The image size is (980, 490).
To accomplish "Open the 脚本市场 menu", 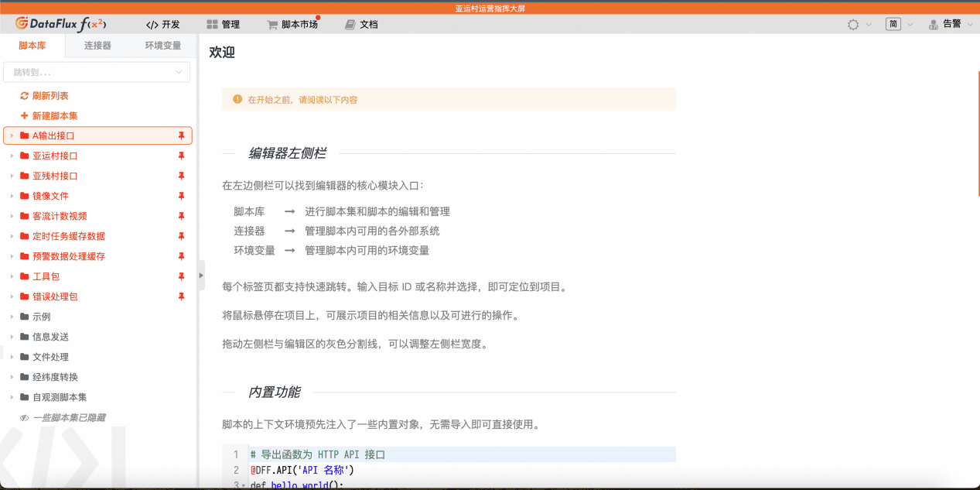I will click(x=292, y=25).
